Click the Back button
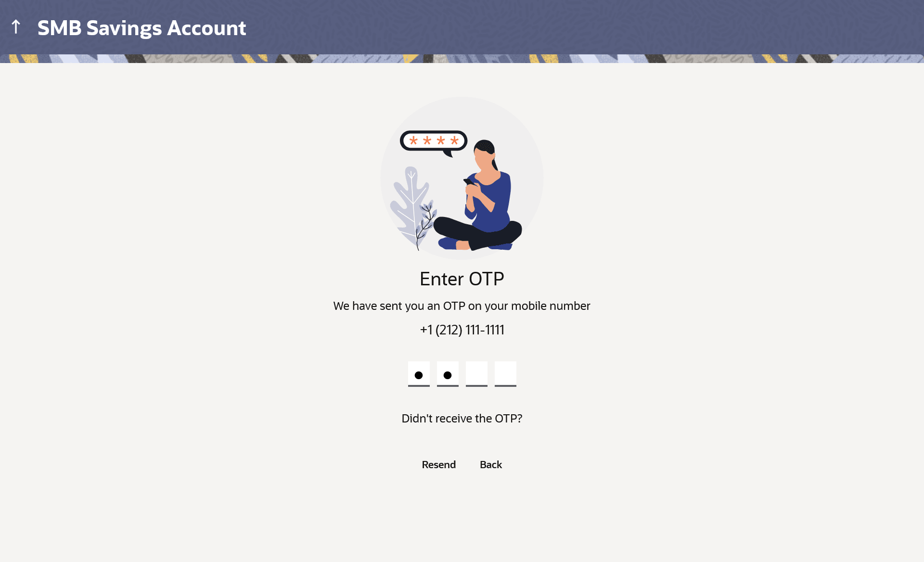This screenshot has width=924, height=562. click(491, 464)
